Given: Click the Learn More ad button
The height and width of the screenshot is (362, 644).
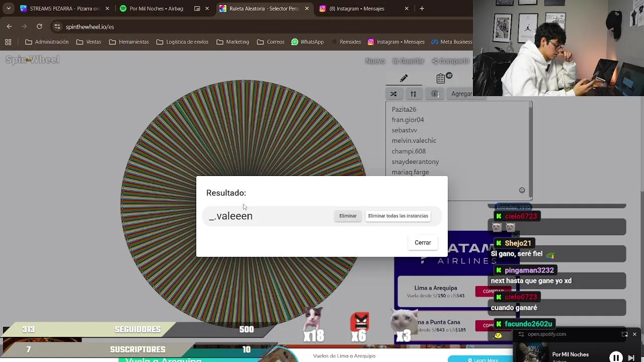Looking at the screenshot, I should point(483,359).
